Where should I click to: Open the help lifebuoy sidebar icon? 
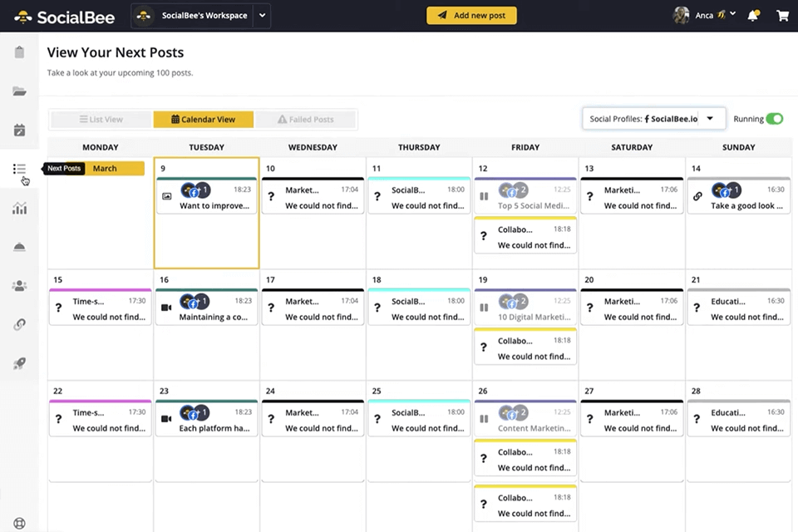coord(19,523)
